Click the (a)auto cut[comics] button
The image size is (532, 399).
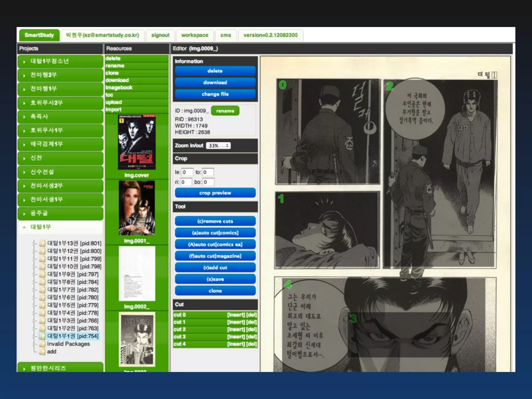tap(215, 233)
